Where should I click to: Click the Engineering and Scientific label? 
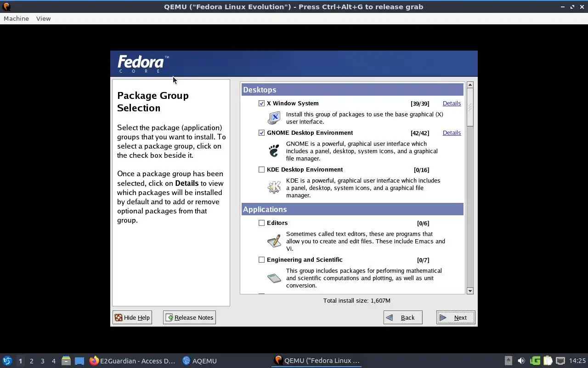(305, 260)
